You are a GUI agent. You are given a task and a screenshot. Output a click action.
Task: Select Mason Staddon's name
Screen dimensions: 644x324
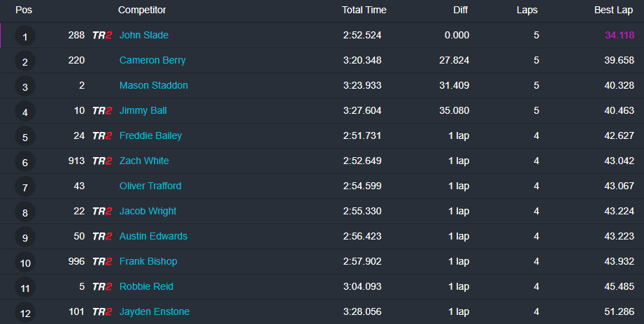click(x=153, y=86)
